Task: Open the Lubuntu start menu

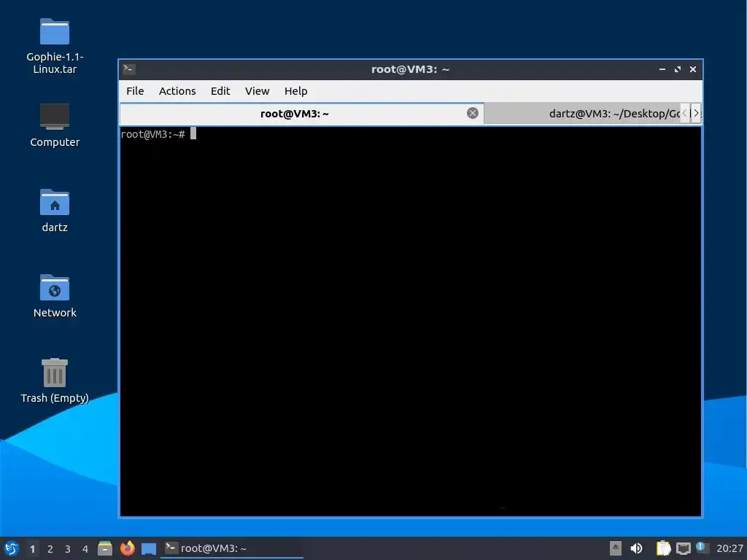Action: coord(12,548)
